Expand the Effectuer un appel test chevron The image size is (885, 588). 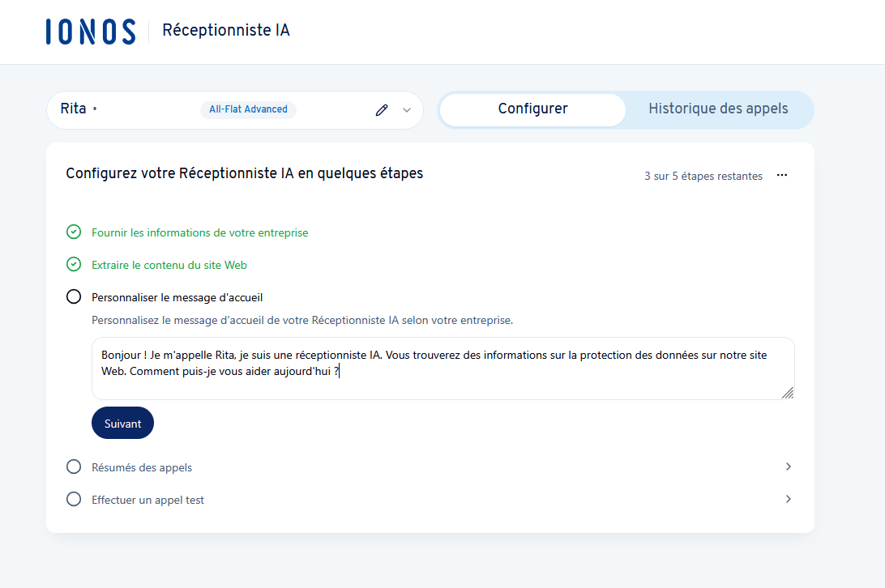(788, 499)
